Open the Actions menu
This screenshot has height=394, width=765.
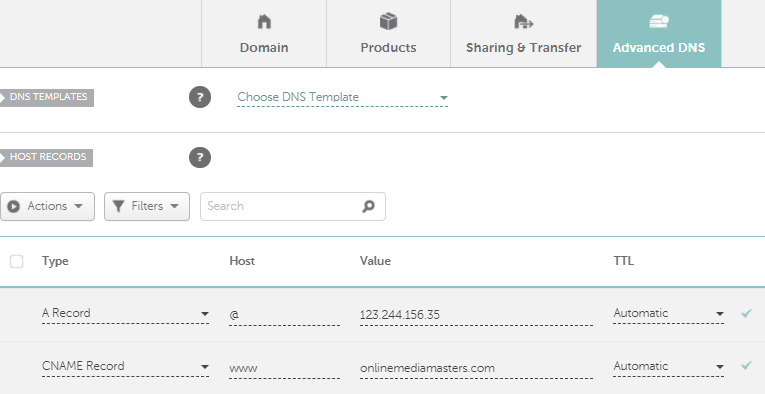click(47, 206)
